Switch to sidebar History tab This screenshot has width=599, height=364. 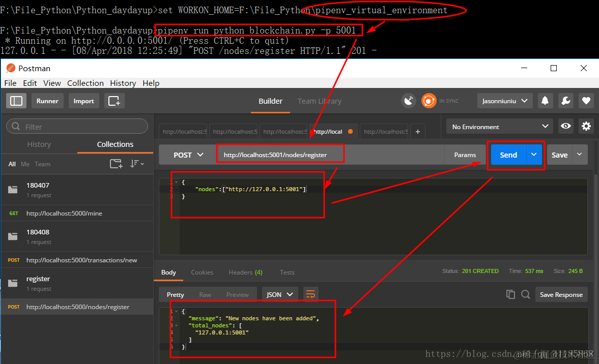click(39, 144)
